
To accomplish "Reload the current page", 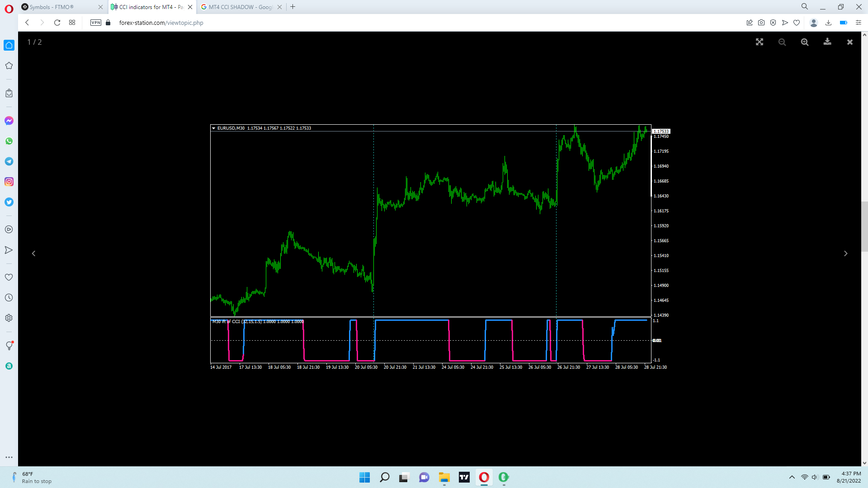I will 57,23.
